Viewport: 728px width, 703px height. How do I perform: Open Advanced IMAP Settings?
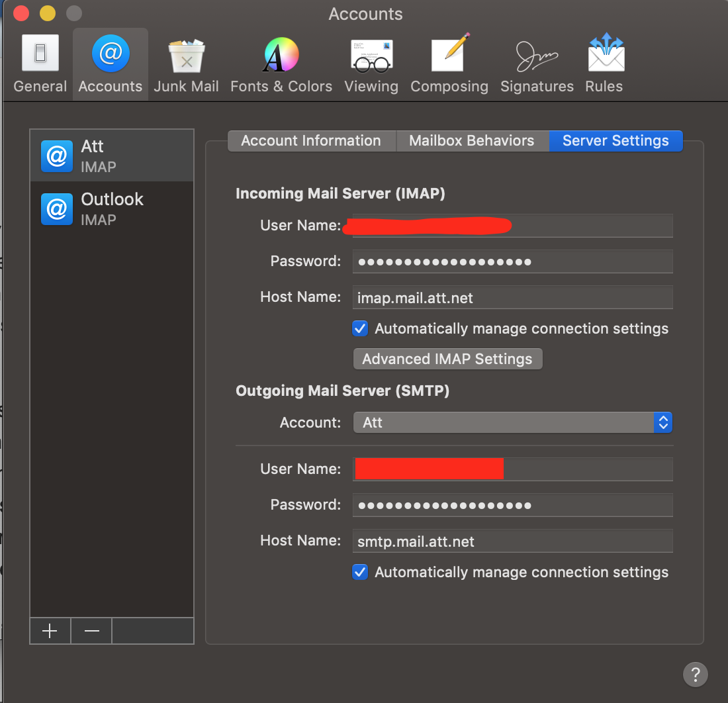[x=447, y=359]
